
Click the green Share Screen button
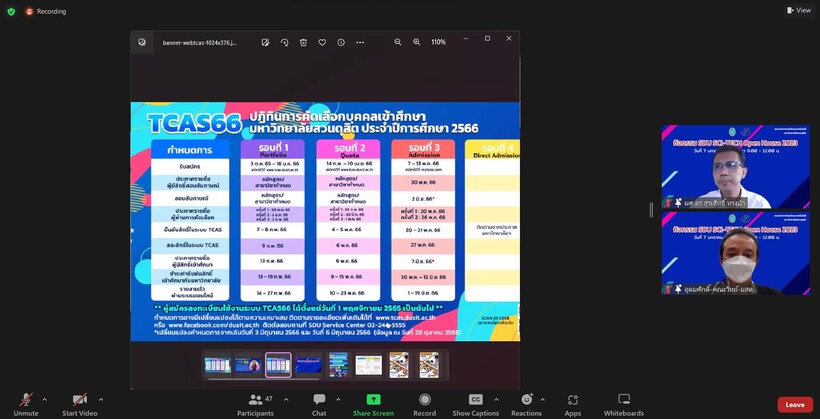coord(373,404)
